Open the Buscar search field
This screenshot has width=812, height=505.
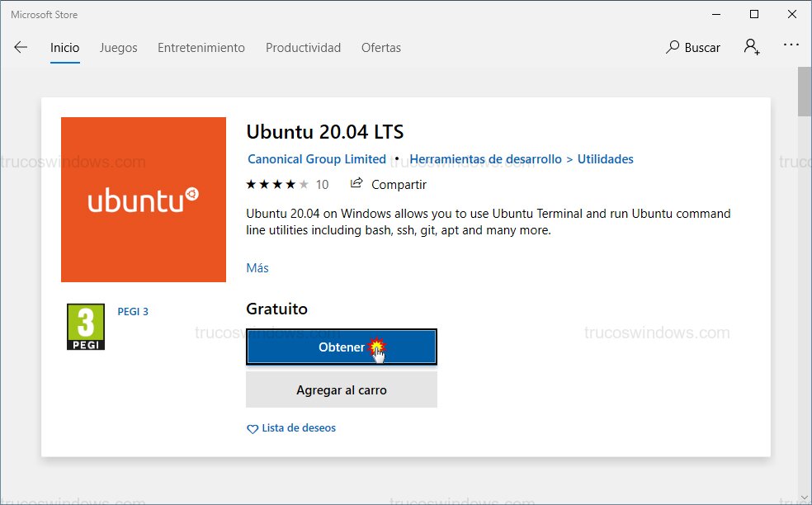point(701,47)
